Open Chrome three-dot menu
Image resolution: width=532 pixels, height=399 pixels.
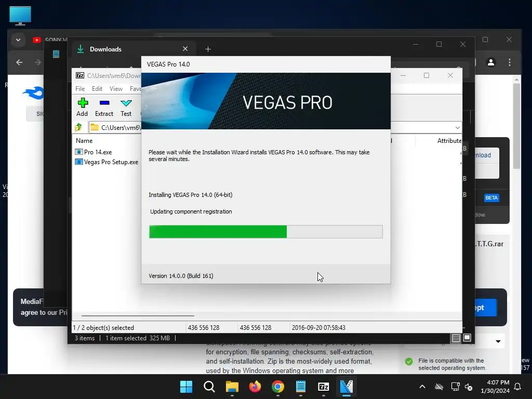point(510,62)
